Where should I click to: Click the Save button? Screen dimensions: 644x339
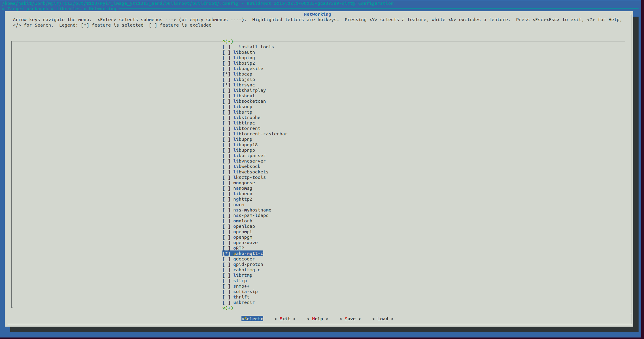pyautogui.click(x=350, y=319)
